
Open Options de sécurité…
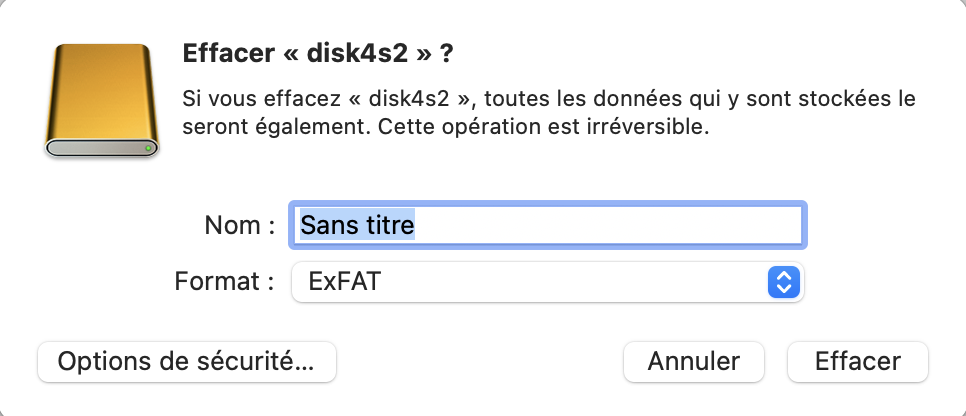pos(186,361)
